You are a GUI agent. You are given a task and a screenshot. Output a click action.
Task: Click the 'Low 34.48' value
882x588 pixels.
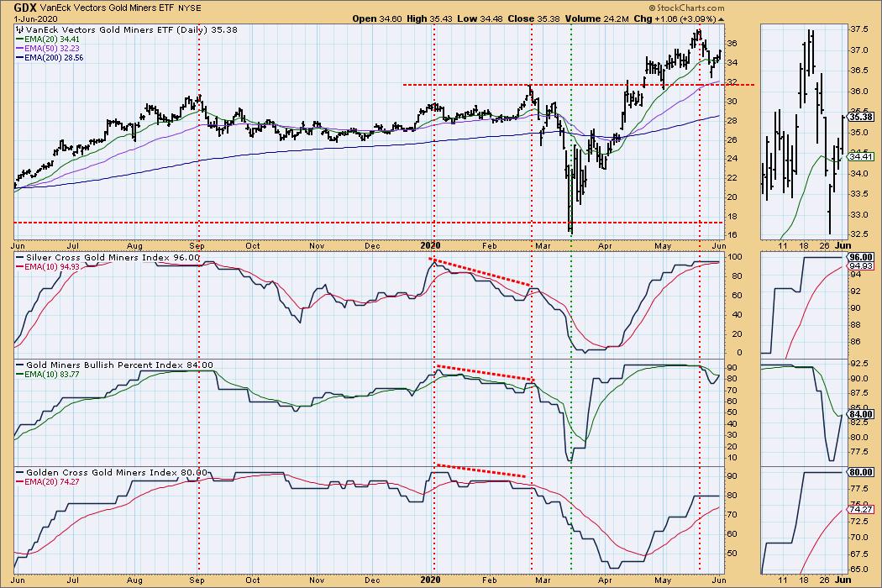pyautogui.click(x=480, y=18)
